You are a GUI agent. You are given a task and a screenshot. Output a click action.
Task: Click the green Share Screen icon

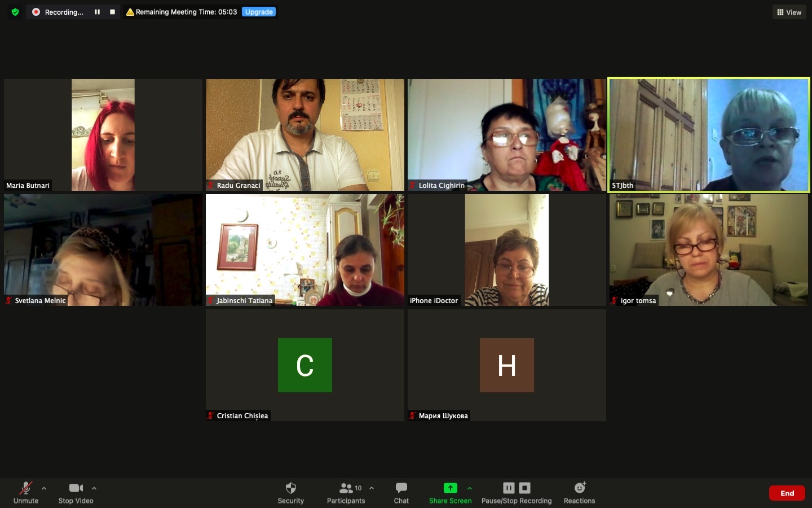tap(450, 488)
